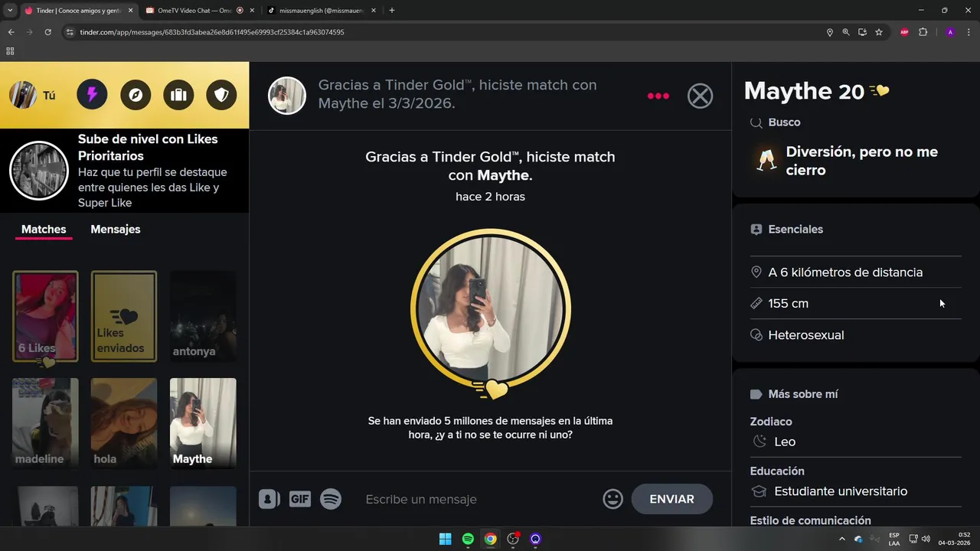
Task: Open the work mode briefcase icon
Action: tap(178, 95)
